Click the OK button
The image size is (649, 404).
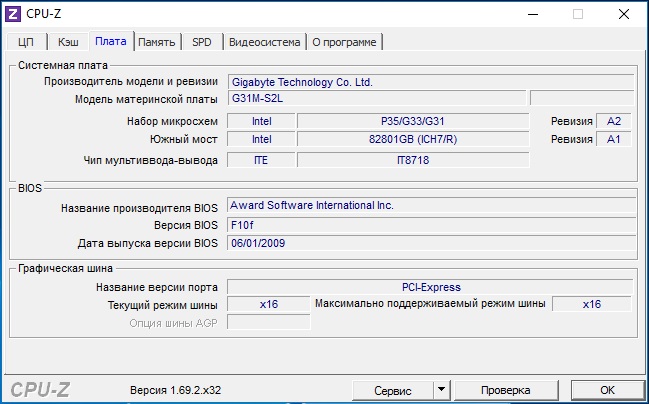click(607, 389)
